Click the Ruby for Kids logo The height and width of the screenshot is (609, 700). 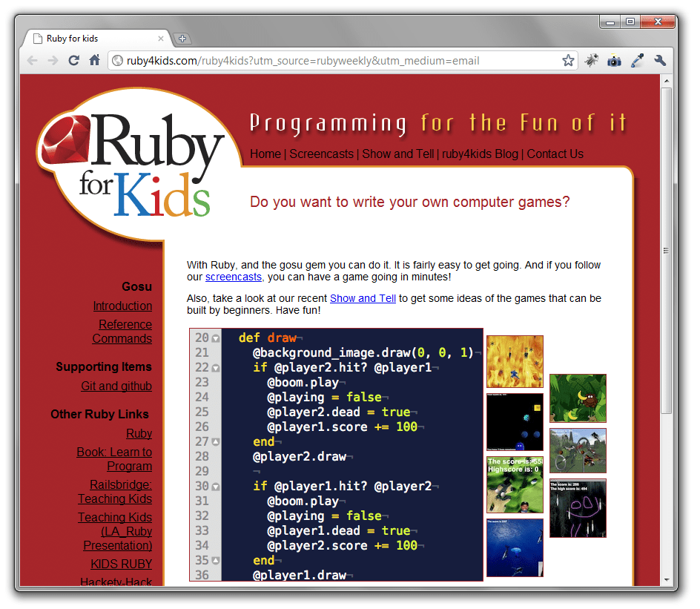(x=134, y=165)
